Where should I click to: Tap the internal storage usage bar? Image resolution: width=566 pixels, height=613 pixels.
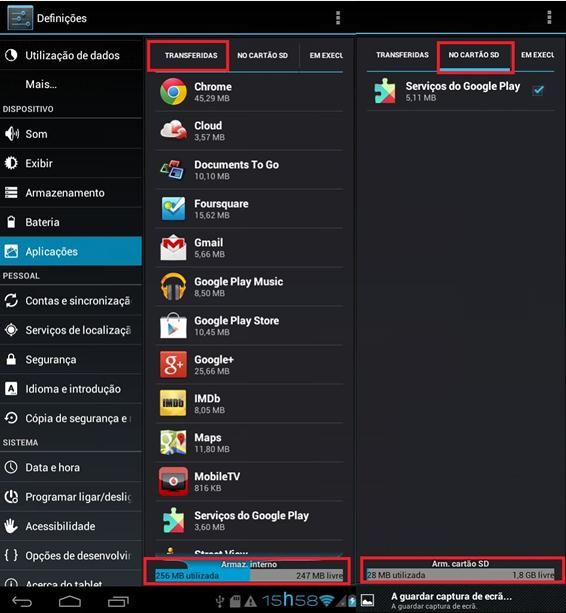[x=249, y=575]
